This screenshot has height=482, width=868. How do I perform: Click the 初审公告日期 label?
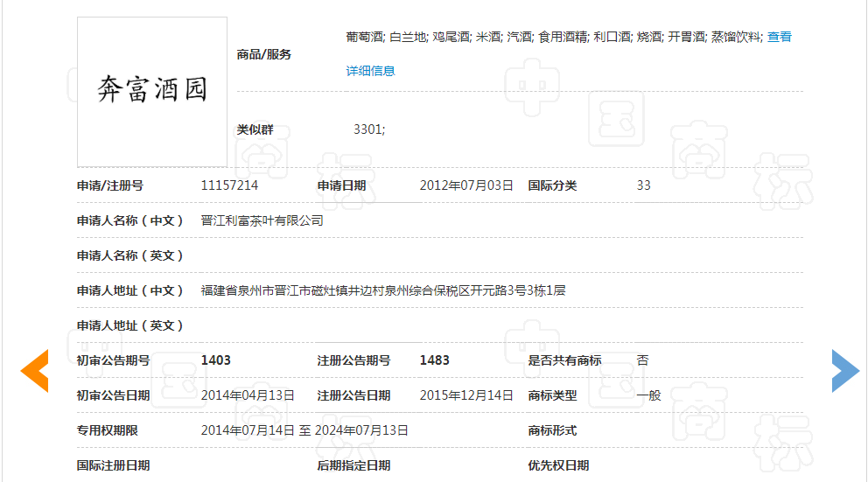[x=113, y=395]
